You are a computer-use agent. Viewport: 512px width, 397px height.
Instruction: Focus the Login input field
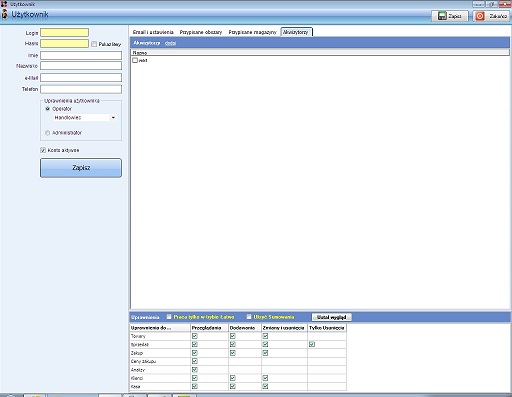point(65,32)
